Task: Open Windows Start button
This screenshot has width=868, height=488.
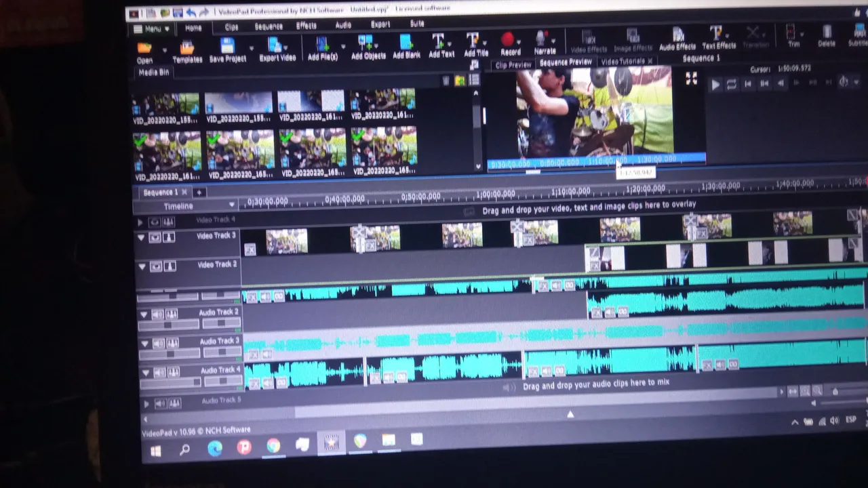Action: (x=156, y=451)
